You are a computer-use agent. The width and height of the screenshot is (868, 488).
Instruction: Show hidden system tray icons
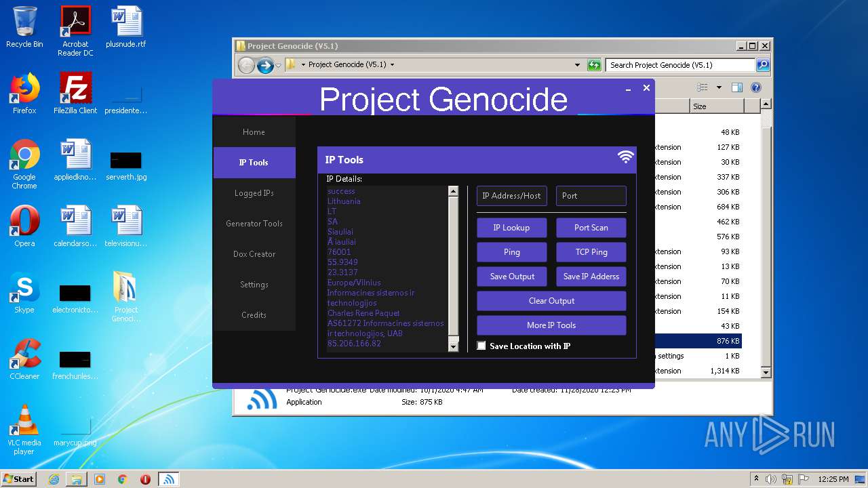[756, 479]
